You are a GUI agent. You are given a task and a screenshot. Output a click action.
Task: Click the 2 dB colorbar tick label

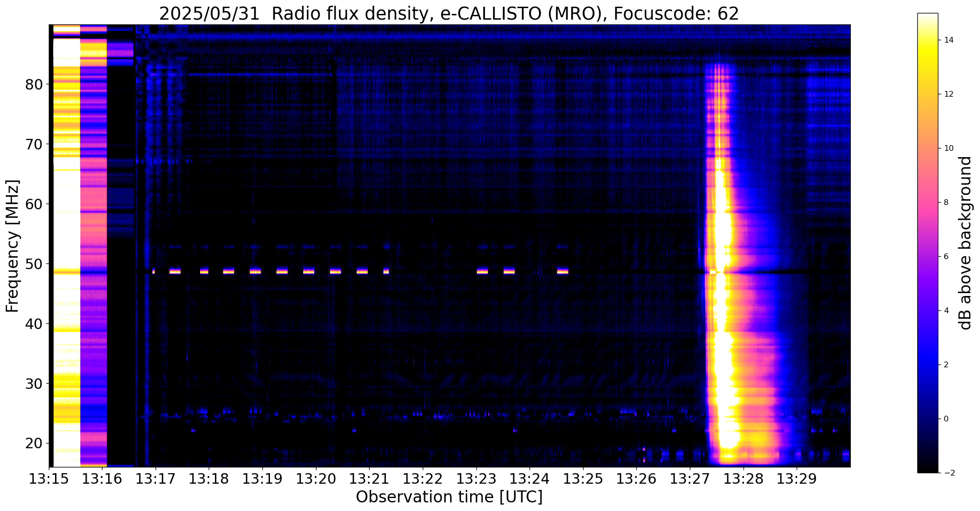946,365
